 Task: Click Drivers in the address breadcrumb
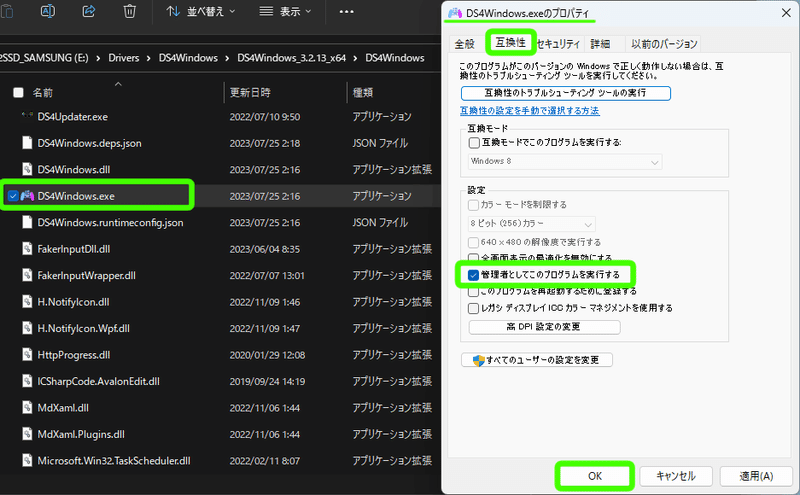click(x=123, y=58)
